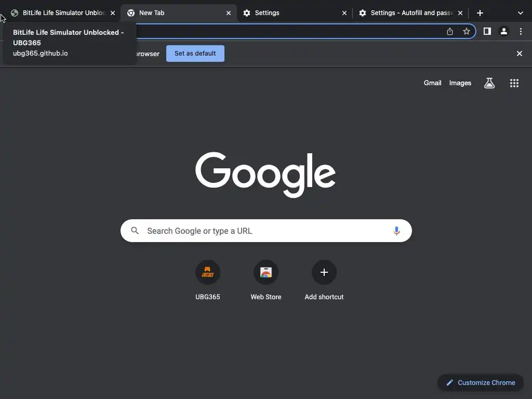Close the Autofill and passwords tab

click(x=460, y=13)
